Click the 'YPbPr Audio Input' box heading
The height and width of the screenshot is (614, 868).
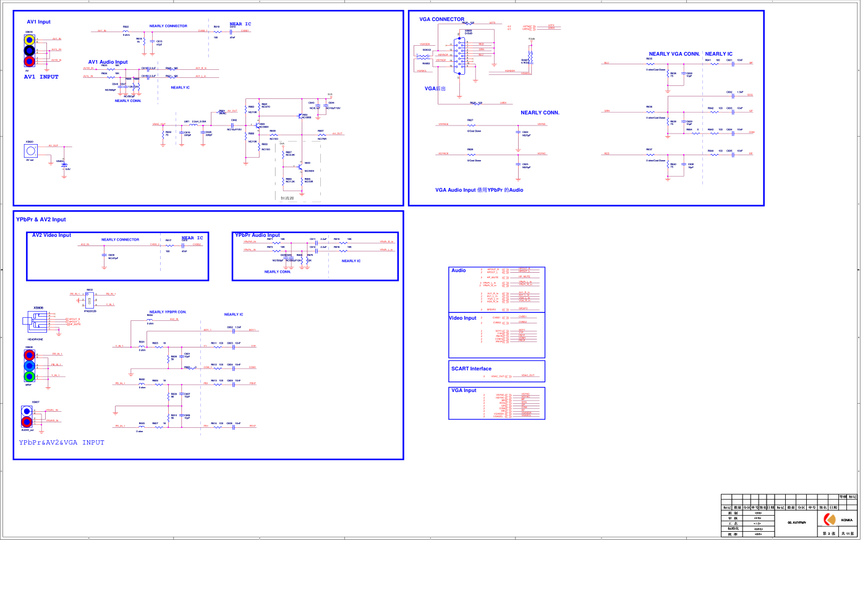pos(257,235)
